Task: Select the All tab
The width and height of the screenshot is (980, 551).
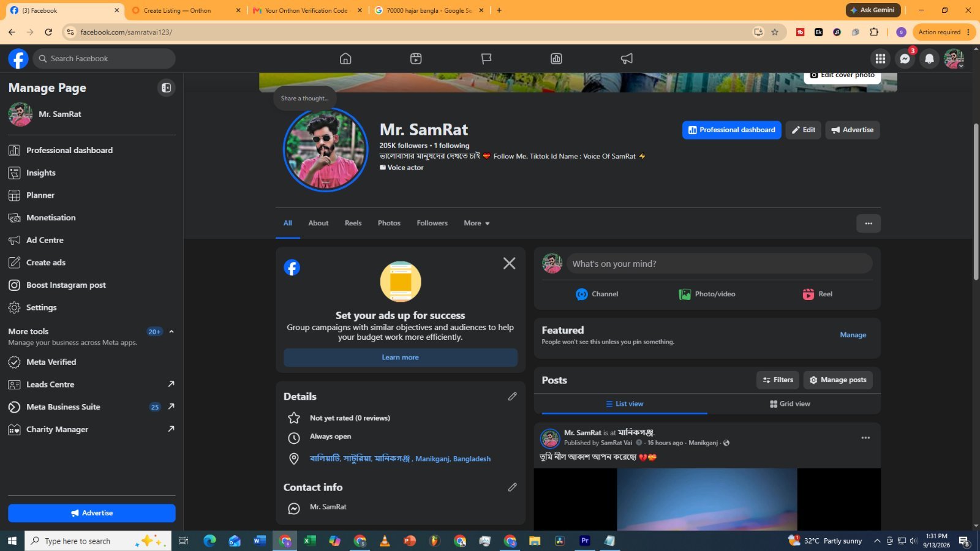Action: 288,223
